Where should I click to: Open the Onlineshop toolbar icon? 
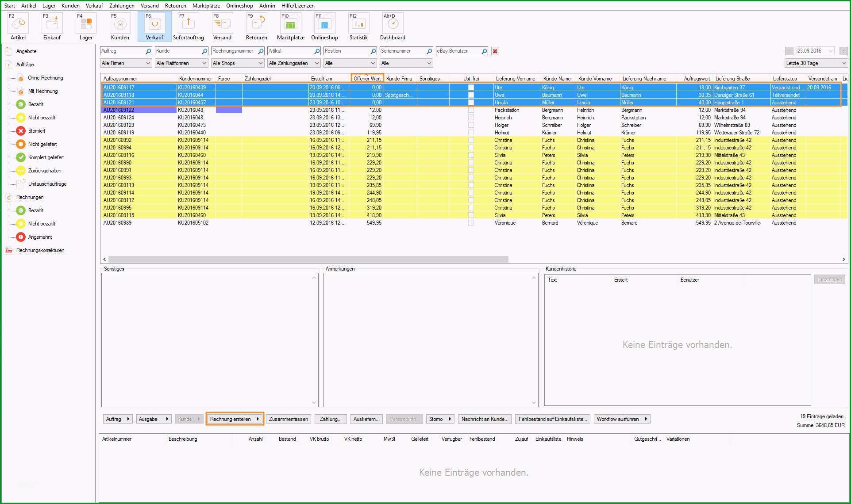325,27
